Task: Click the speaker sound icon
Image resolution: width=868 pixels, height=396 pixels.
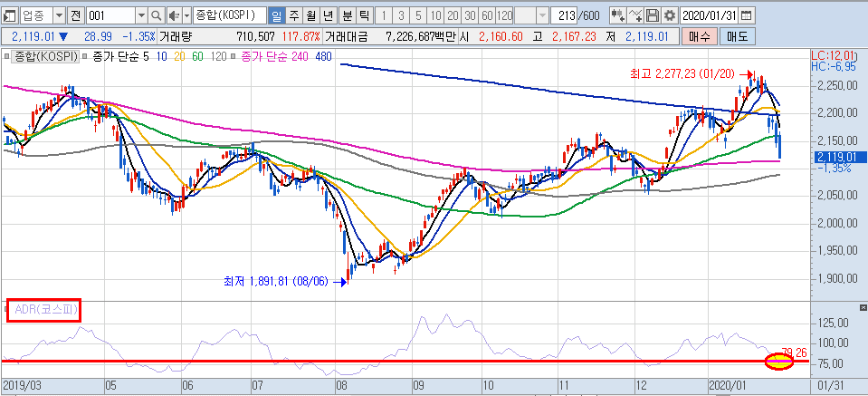Action: tap(174, 15)
